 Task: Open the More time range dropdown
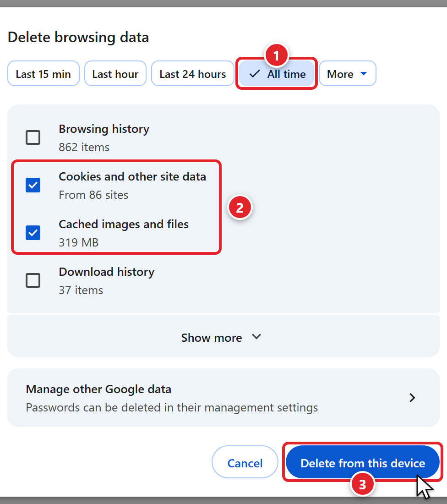pos(347,74)
